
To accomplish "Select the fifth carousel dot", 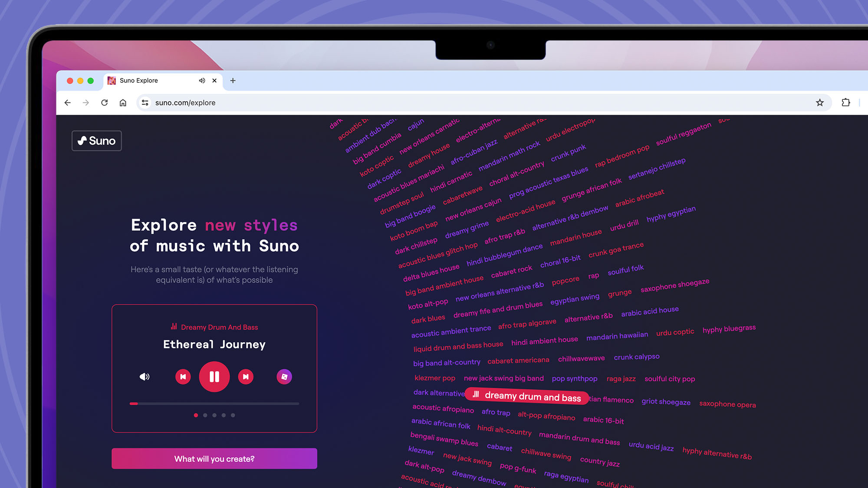I will point(233,415).
